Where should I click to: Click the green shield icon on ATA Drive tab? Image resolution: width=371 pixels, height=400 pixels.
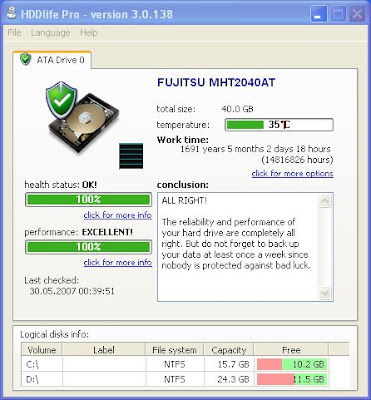(25, 59)
